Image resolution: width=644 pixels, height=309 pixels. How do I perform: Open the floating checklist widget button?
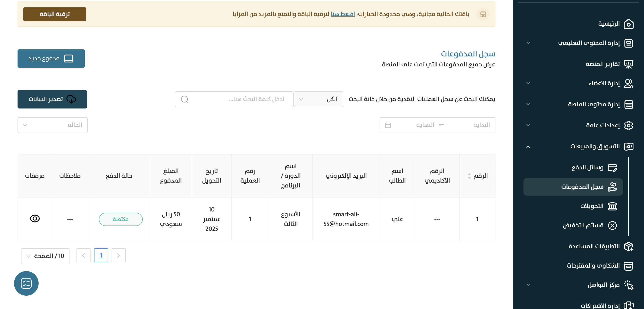pyautogui.click(x=26, y=283)
